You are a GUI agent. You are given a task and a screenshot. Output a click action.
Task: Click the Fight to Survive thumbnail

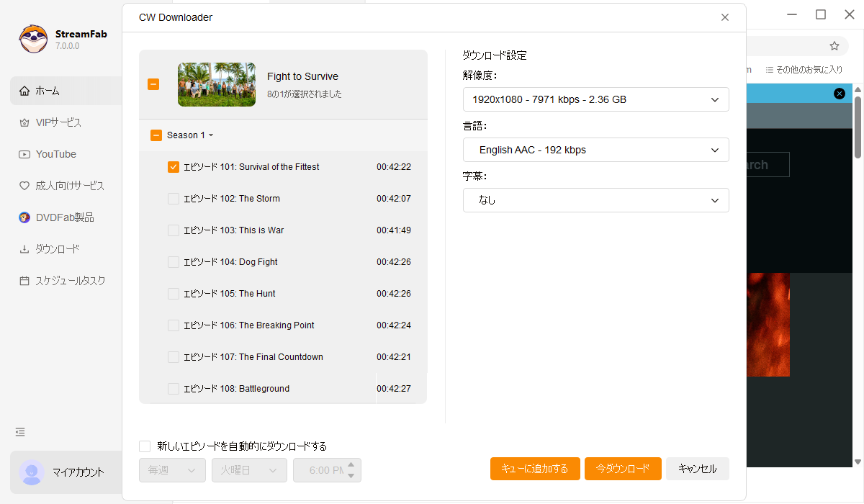[217, 84]
